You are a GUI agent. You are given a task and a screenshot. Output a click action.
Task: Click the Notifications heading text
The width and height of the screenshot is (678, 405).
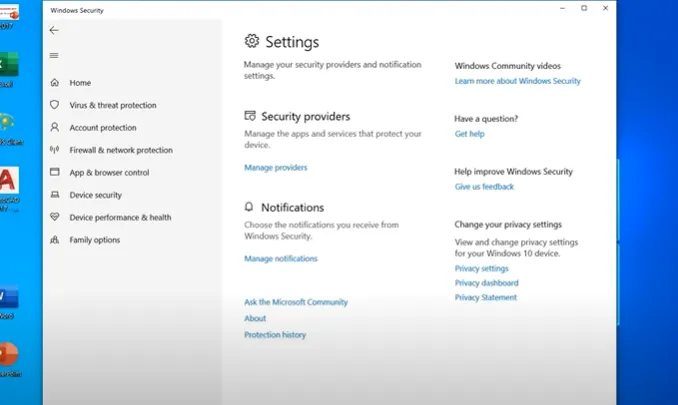coord(292,207)
